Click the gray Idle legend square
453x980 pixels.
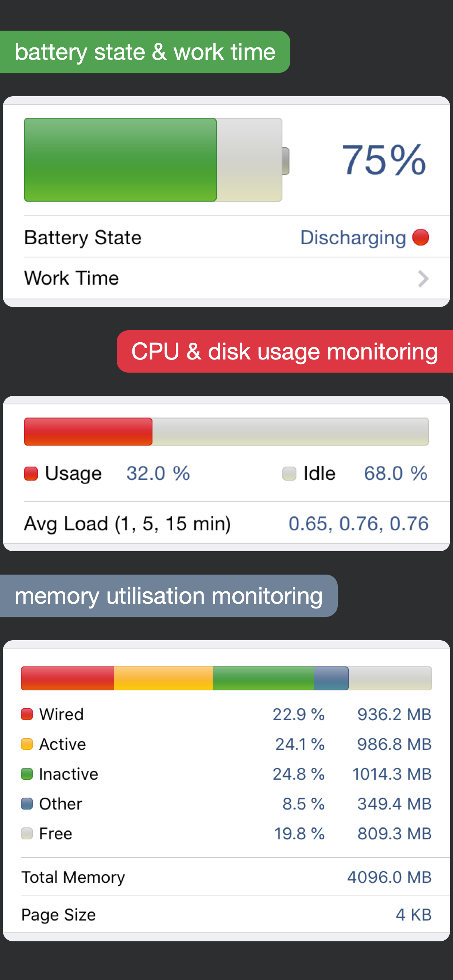289,474
